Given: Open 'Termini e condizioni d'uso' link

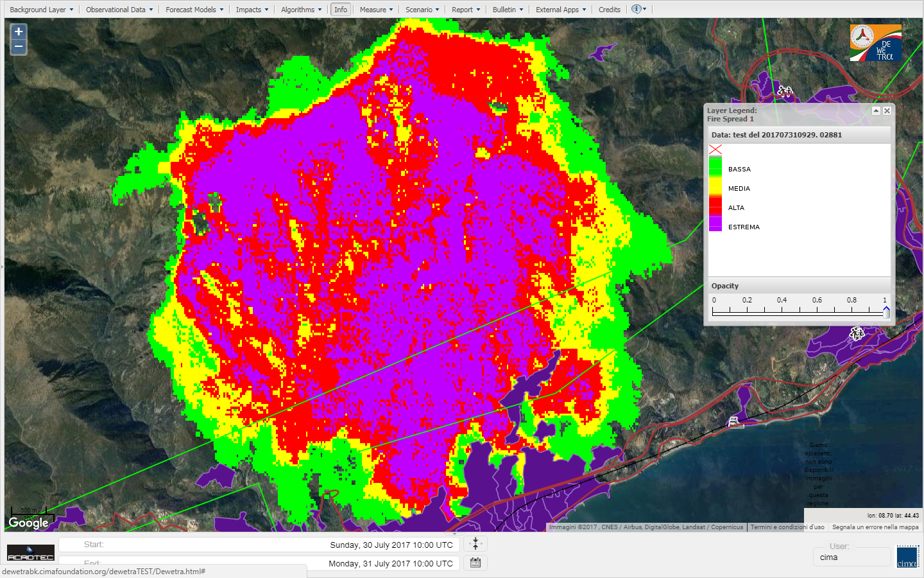Looking at the screenshot, I should (x=787, y=527).
